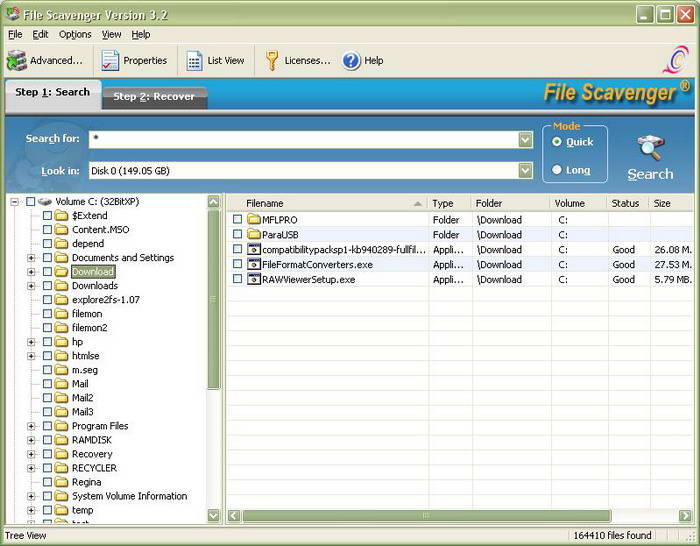Click the tree scrollbar down arrow
Viewport: 700px width, 546px height.
click(214, 516)
